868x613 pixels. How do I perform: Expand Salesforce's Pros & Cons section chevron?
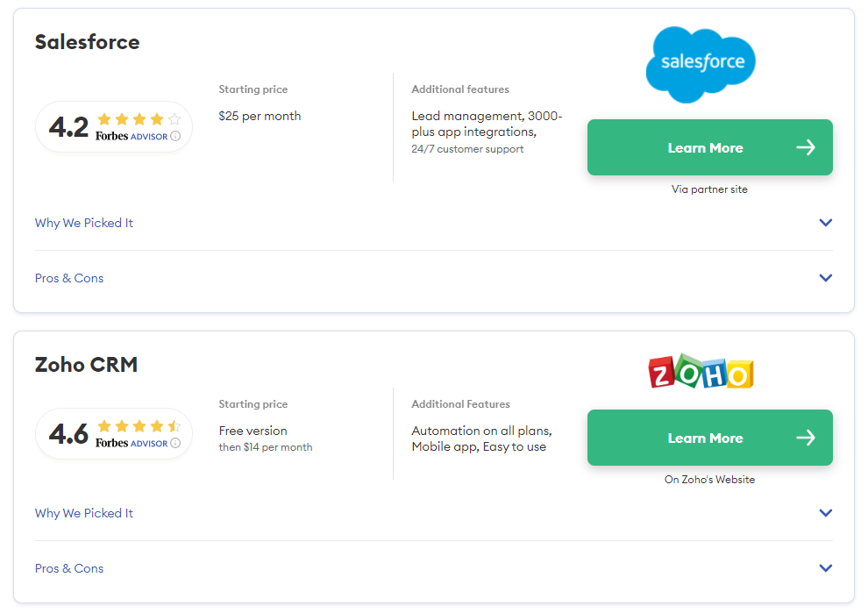[x=825, y=277]
